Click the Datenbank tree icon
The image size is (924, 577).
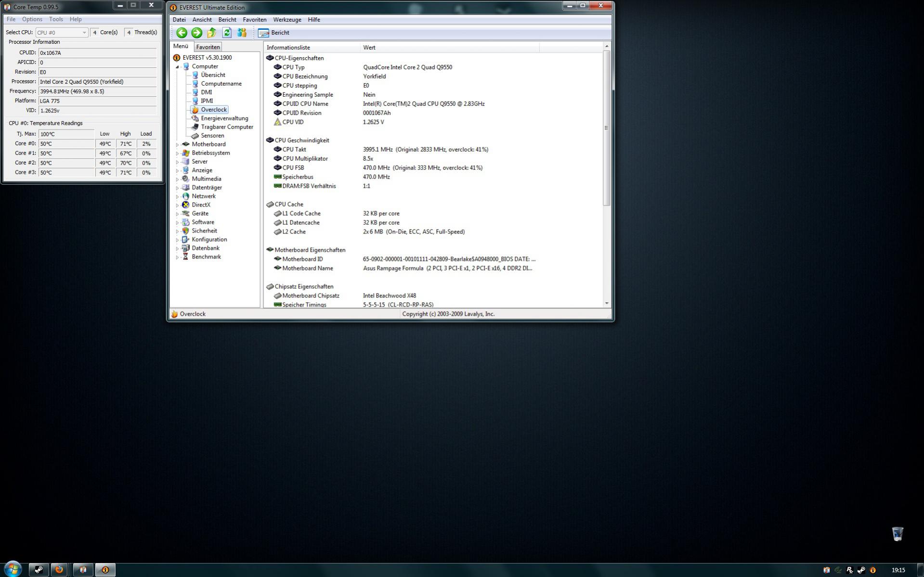pos(186,248)
